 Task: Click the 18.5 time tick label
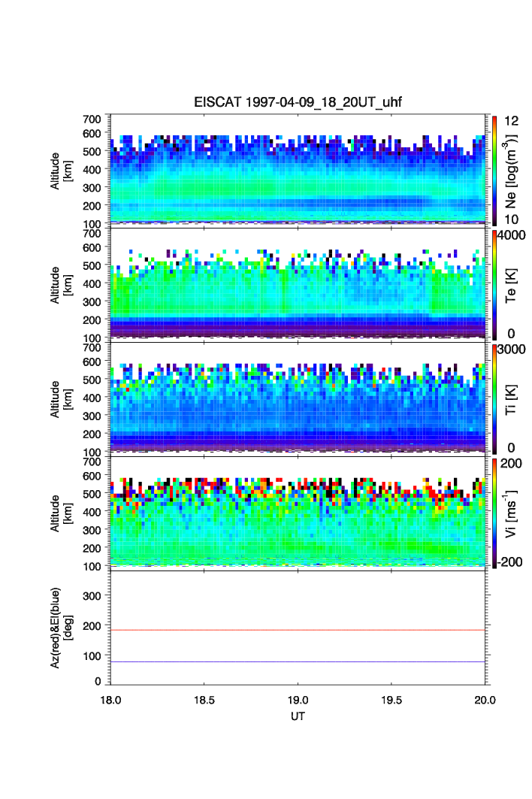204,700
